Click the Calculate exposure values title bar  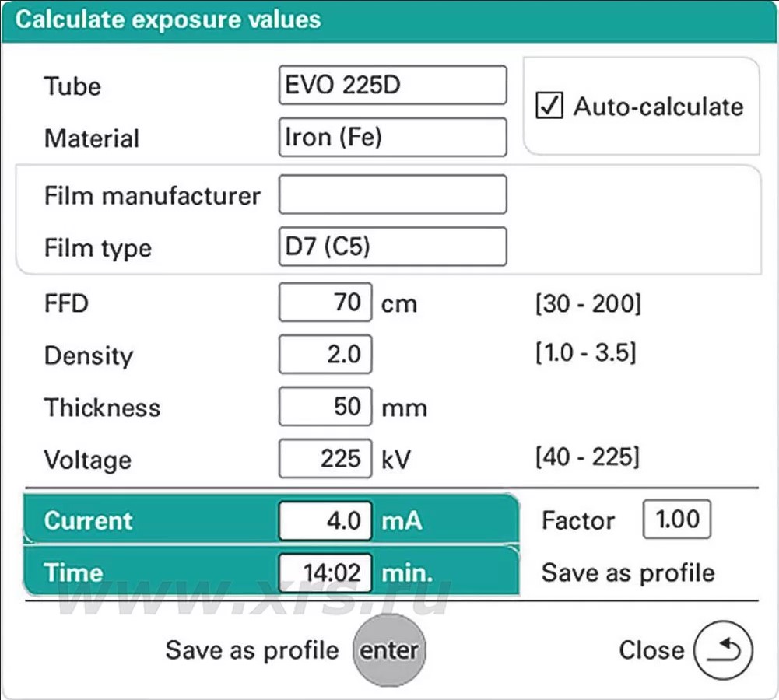389,20
